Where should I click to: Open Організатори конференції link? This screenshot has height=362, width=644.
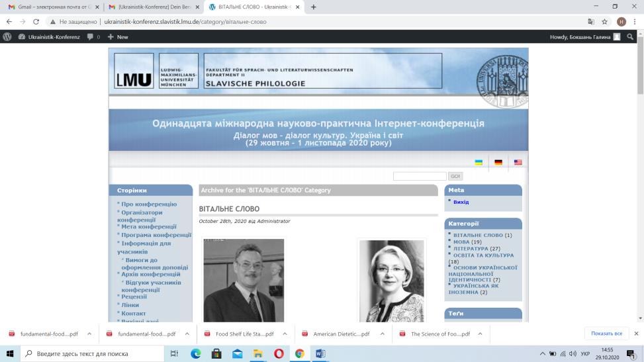(140, 216)
